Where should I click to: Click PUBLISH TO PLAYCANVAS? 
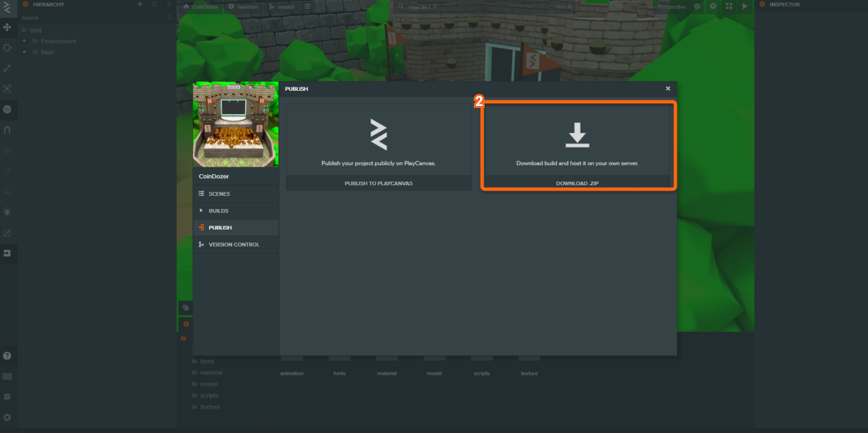tap(378, 182)
